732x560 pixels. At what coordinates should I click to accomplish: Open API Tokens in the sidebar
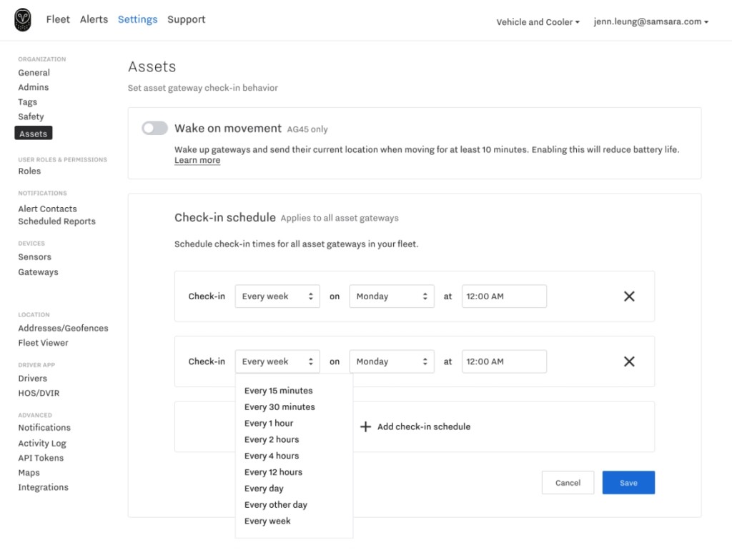(41, 458)
